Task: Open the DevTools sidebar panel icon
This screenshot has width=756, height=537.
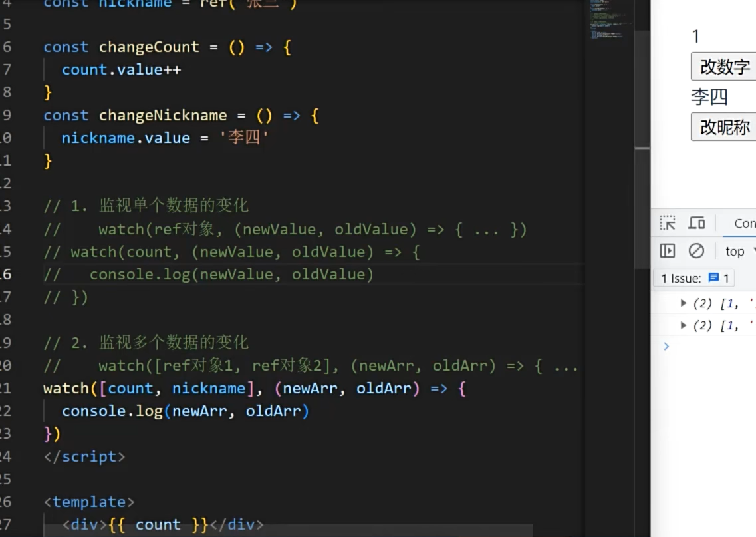Action: [668, 250]
